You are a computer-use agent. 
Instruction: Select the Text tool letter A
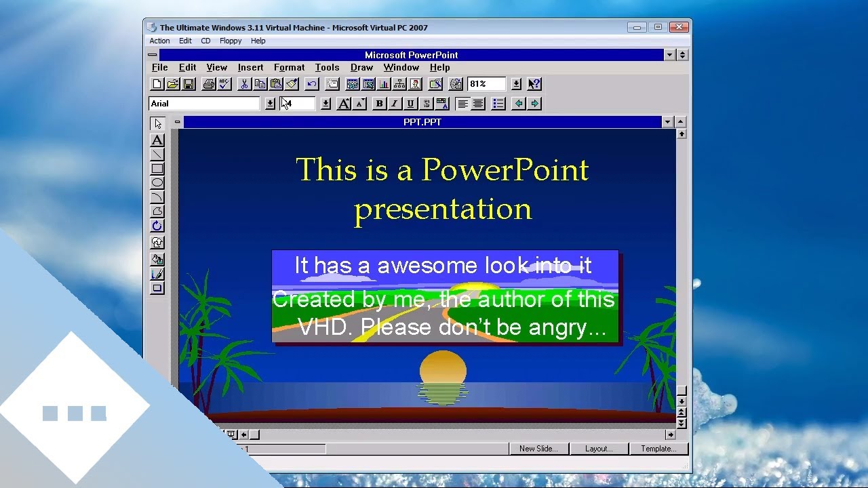click(157, 140)
